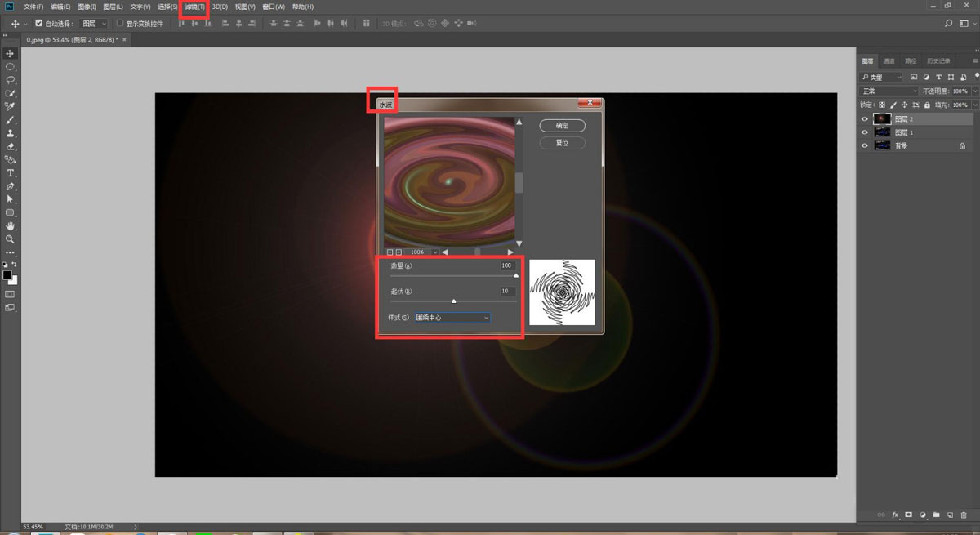This screenshot has width=980, height=535.
Task: Click the lock position icon
Action: tap(905, 105)
